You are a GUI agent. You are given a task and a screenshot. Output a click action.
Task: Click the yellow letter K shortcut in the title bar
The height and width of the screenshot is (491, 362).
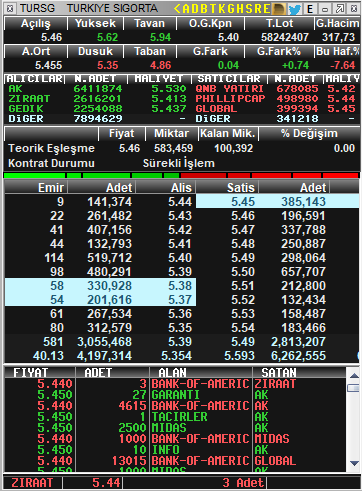coord(221,9)
